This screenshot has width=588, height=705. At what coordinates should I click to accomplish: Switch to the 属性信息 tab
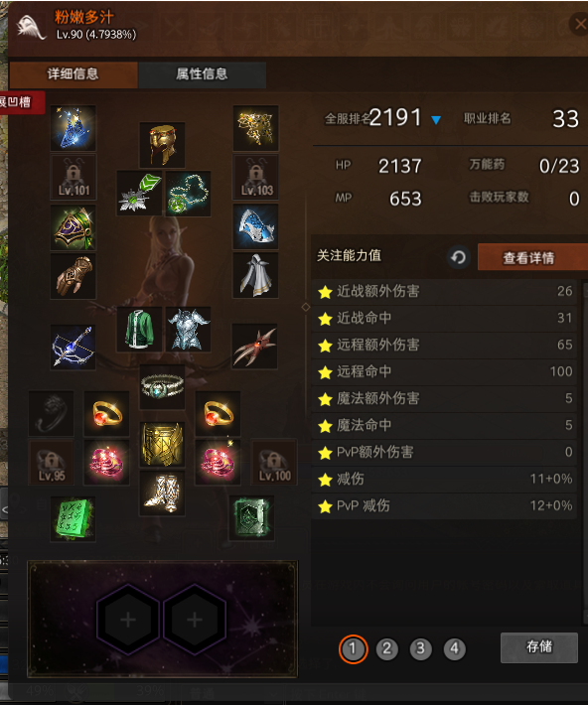pyautogui.click(x=202, y=74)
